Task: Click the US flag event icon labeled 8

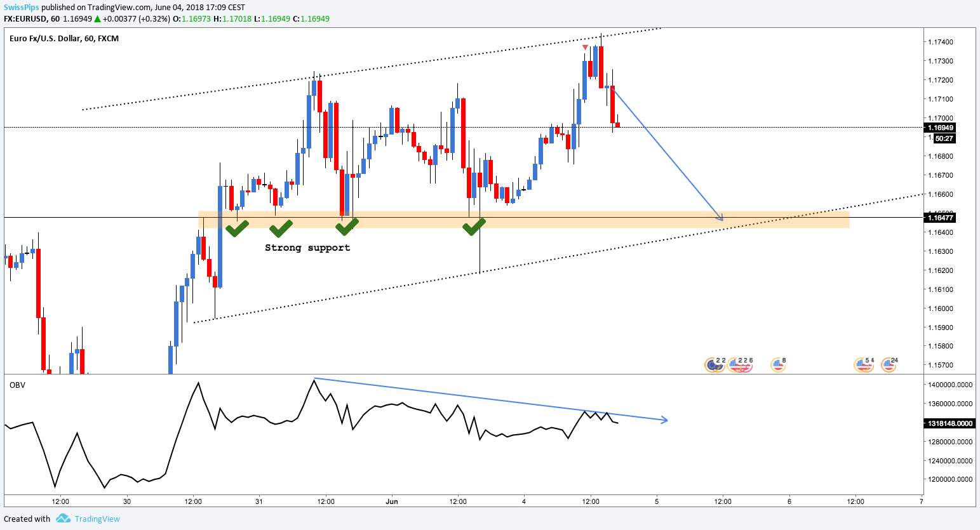Action: point(778,364)
